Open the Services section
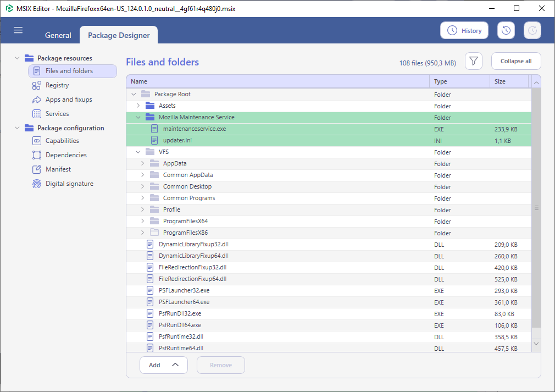The width and height of the screenshot is (555, 392). click(57, 114)
